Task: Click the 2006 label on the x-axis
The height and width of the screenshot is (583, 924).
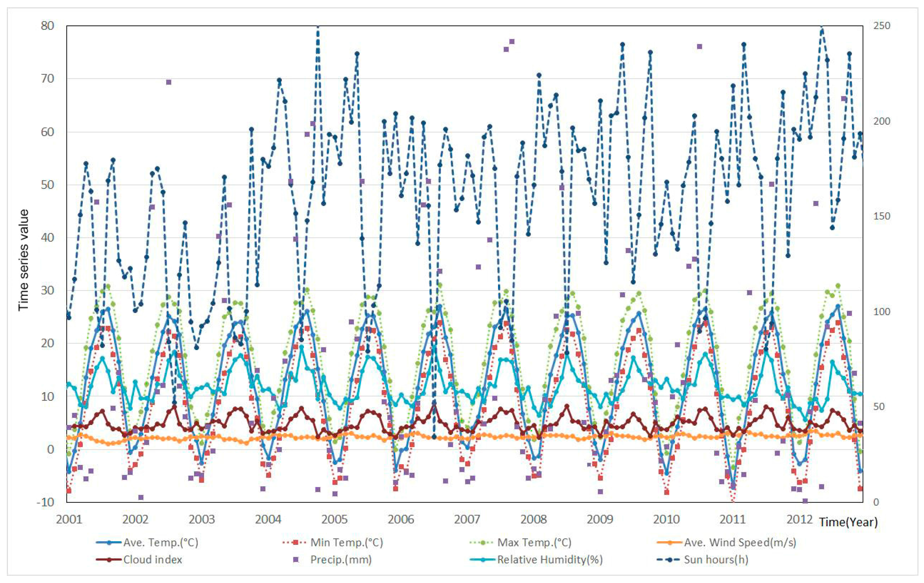Action: tap(401, 520)
